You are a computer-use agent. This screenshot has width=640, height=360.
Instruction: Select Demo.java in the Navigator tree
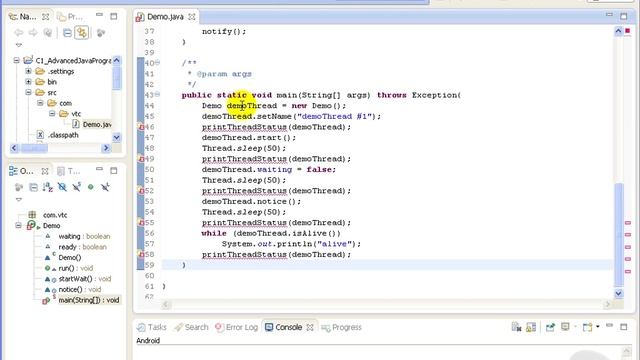coord(92,124)
